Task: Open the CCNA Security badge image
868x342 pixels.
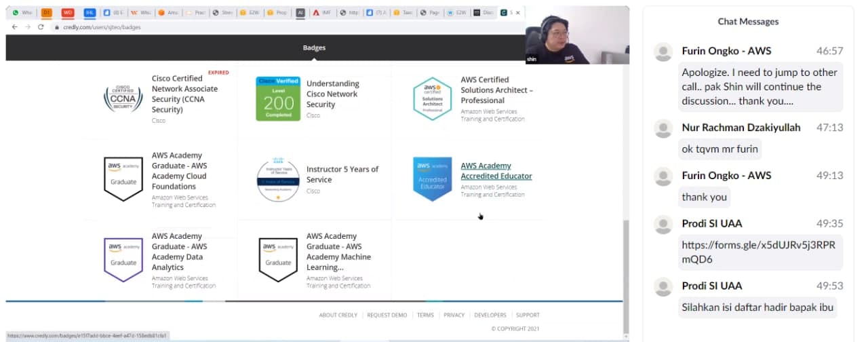Action: [123, 99]
